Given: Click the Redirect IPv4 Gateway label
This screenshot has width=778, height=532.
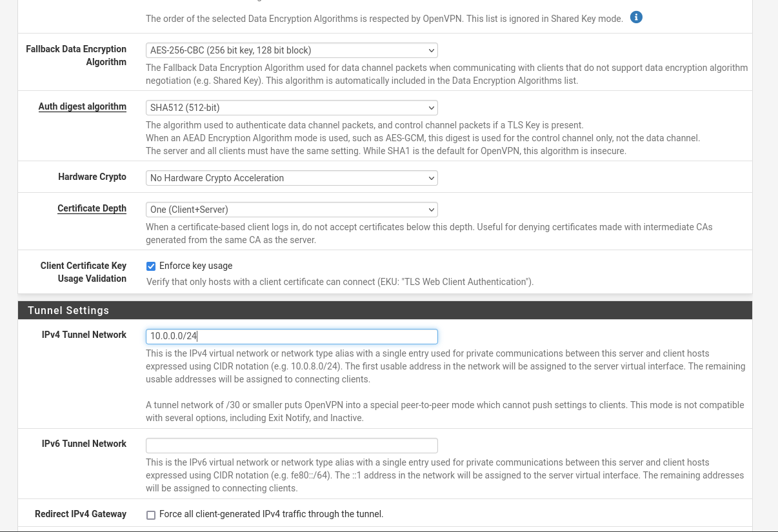Looking at the screenshot, I should 81,514.
